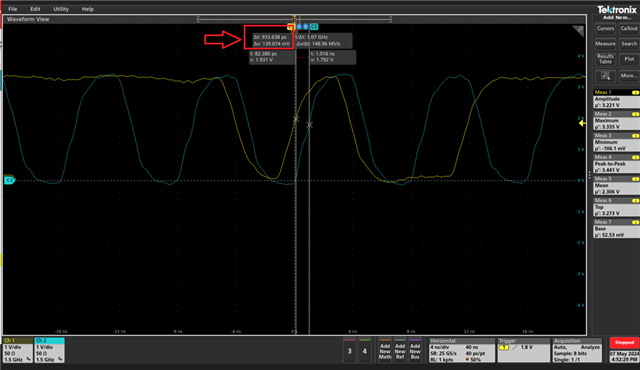Open the Trigger settings badge
This screenshot has height=370, width=640.
click(524, 350)
